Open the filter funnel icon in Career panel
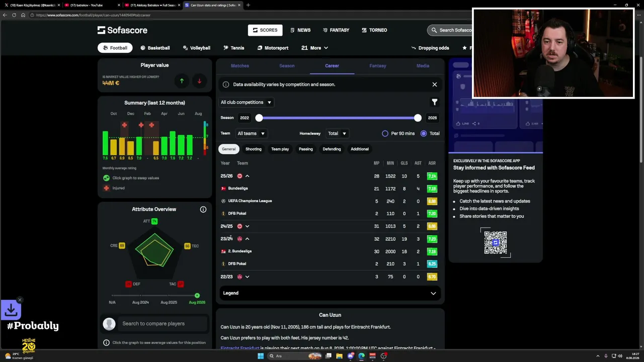The width and height of the screenshot is (644, 362). point(435,102)
